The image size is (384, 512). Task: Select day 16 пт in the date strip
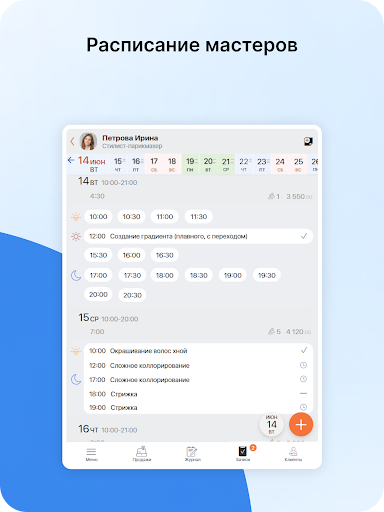pos(136,164)
